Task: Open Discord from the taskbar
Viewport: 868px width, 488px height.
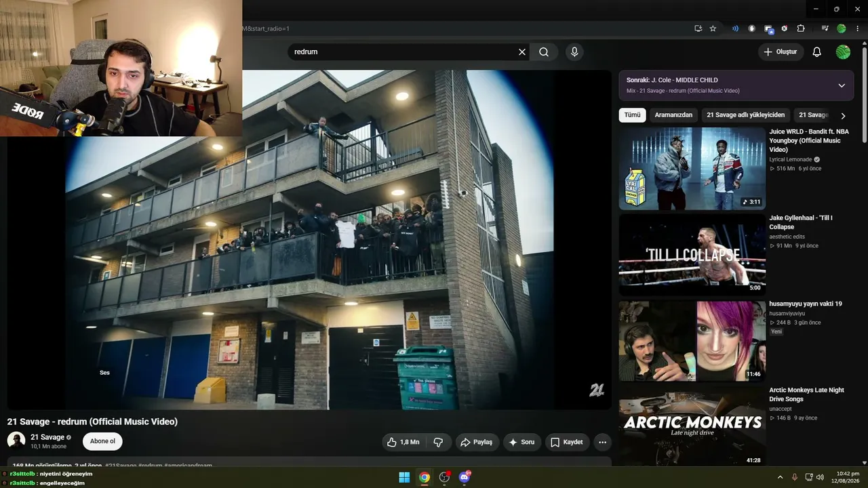Action: point(465,477)
